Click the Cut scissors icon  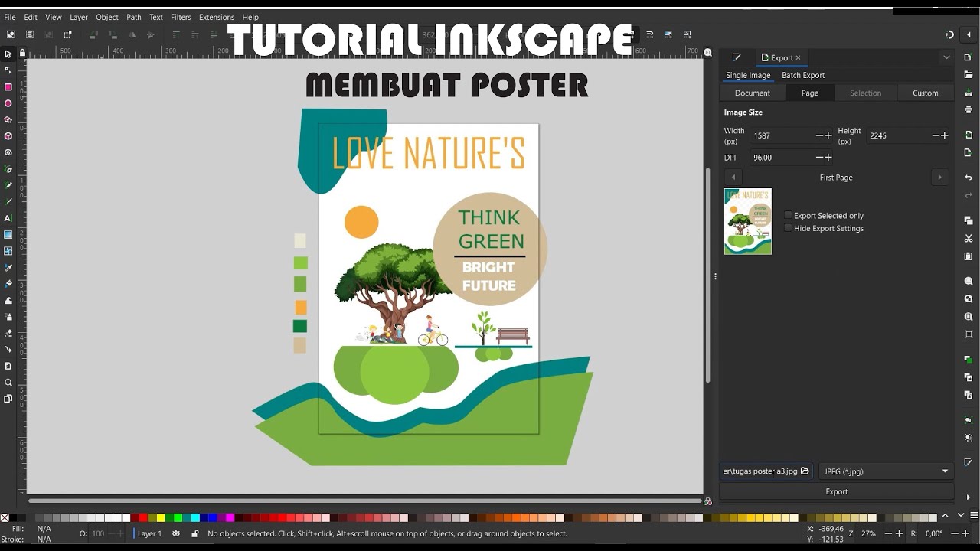coord(969,238)
